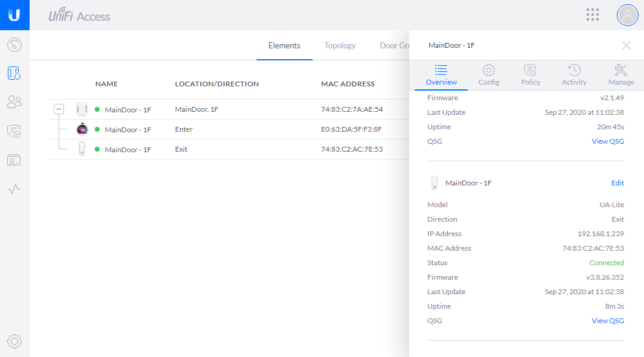Click the LOCATION/DIRECTION column header
Screen dimensions: 644x357
click(x=217, y=84)
